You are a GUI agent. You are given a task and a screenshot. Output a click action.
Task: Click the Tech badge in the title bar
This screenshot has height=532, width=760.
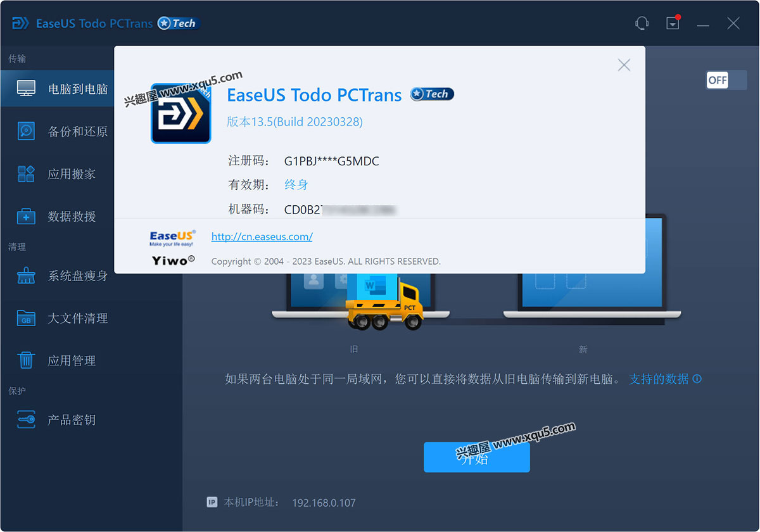[x=179, y=23]
